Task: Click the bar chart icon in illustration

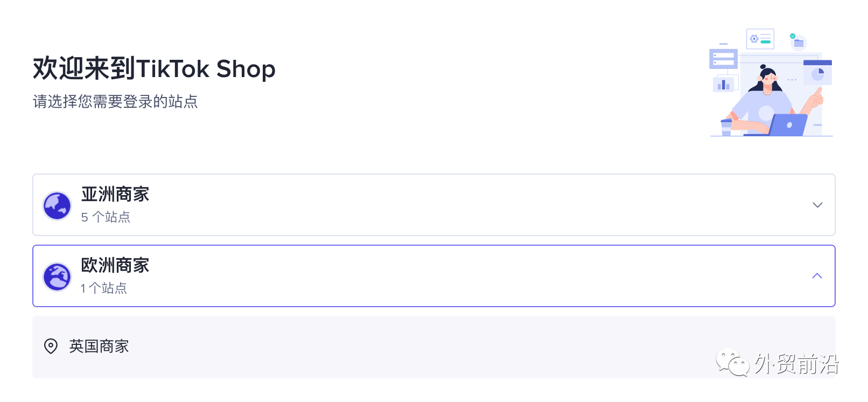Action: click(724, 85)
